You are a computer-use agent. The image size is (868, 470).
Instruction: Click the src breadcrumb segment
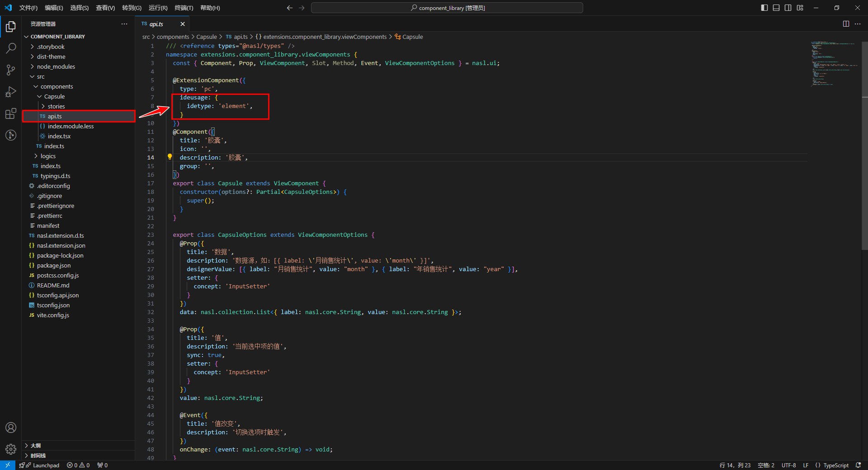pyautogui.click(x=146, y=37)
